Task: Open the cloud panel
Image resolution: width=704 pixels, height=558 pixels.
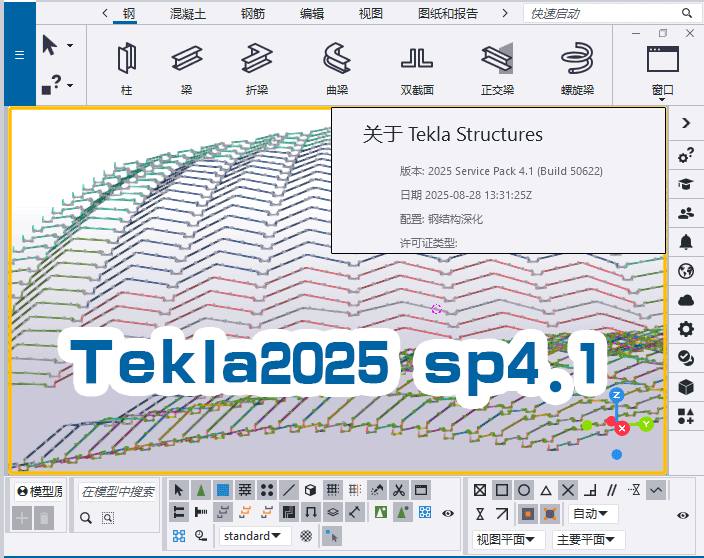Action: [x=686, y=300]
